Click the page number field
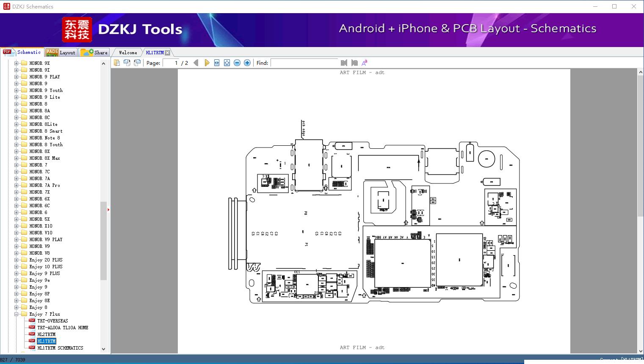This screenshot has width=644, height=364. [x=171, y=63]
